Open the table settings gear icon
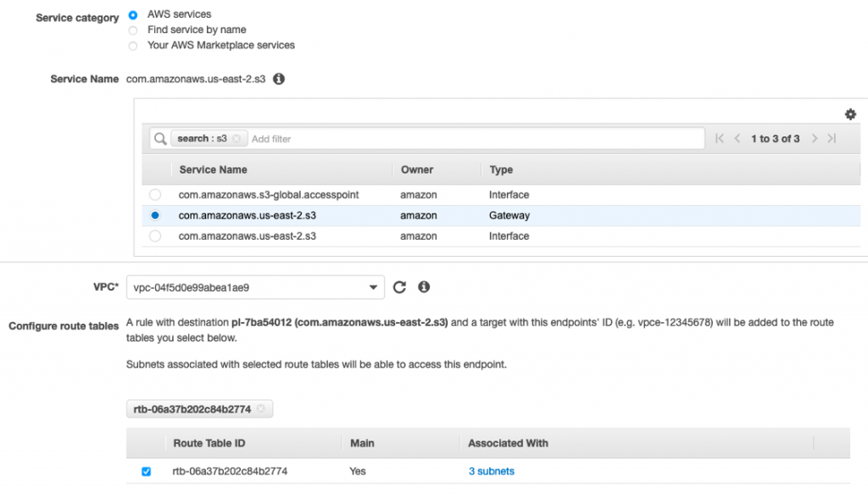Image resolution: width=868 pixels, height=494 pixels. click(850, 114)
